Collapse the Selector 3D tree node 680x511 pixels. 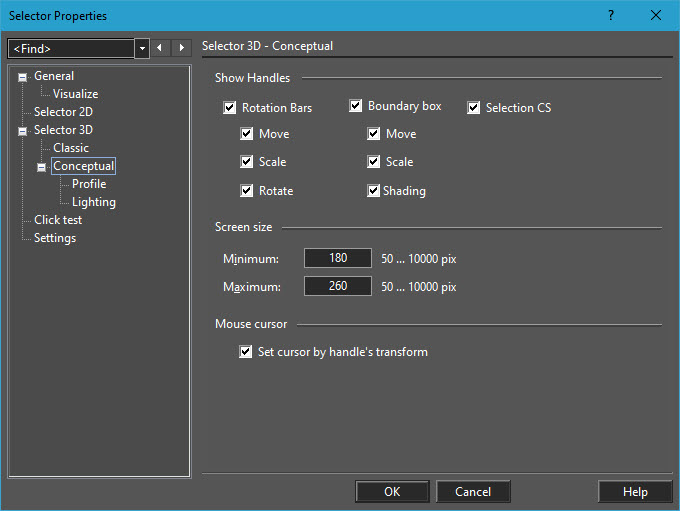click(x=22, y=131)
